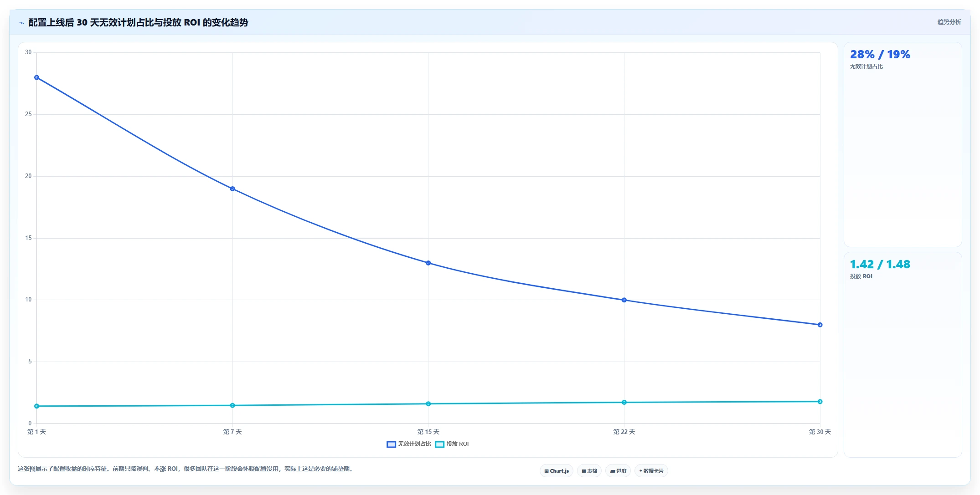Image resolution: width=980 pixels, height=495 pixels.
Task: Click the description text below the chart
Action: 186,469
